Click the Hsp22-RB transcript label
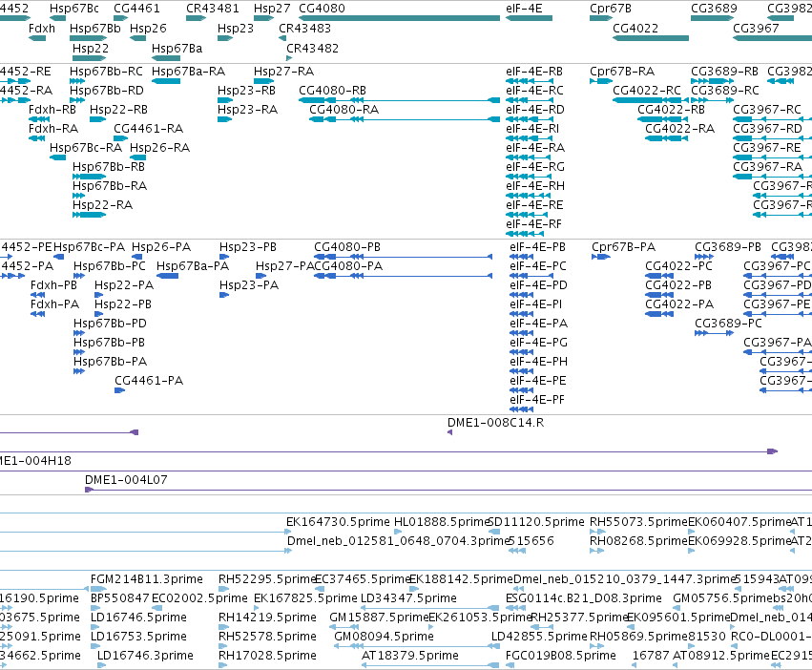This screenshot has width=812, height=670. (x=118, y=110)
